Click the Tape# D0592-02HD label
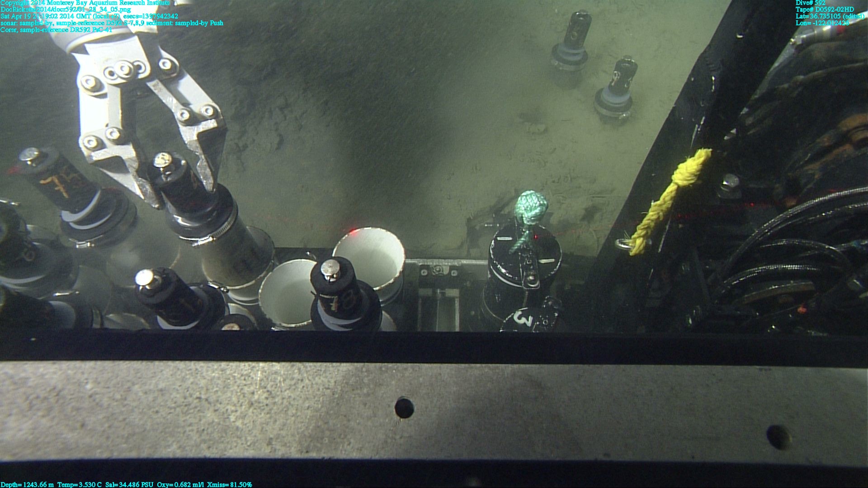868x488 pixels. click(825, 9)
